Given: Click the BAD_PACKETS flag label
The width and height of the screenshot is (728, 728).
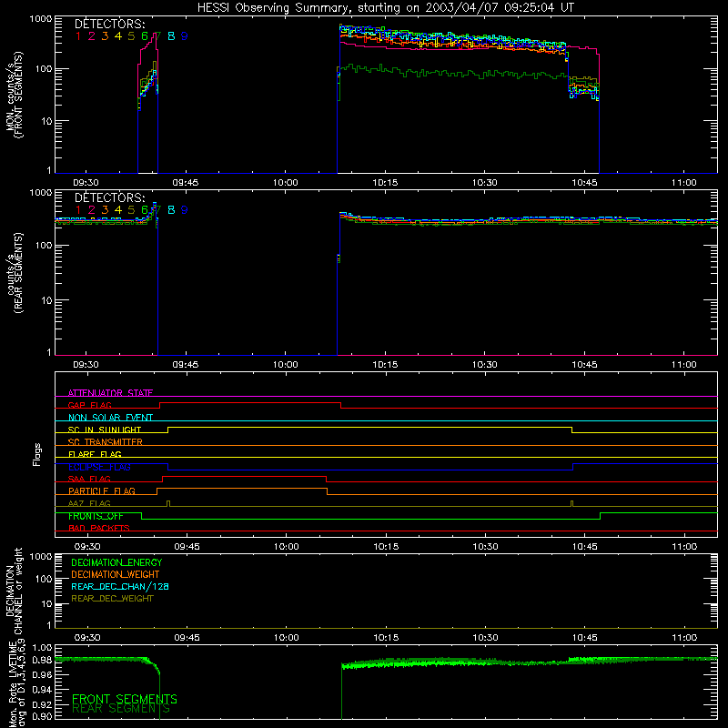Looking at the screenshot, I should tap(99, 528).
